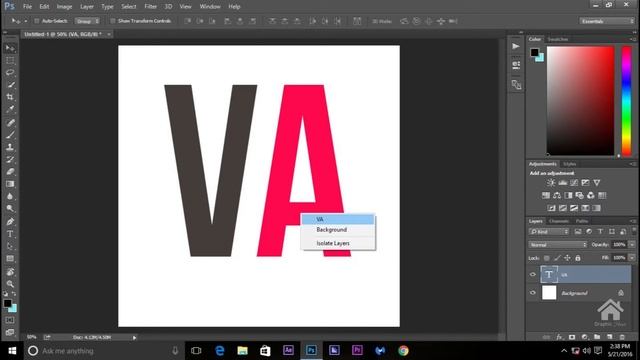
Task: Toggle Auto-Select checkbox
Action: click(37, 21)
